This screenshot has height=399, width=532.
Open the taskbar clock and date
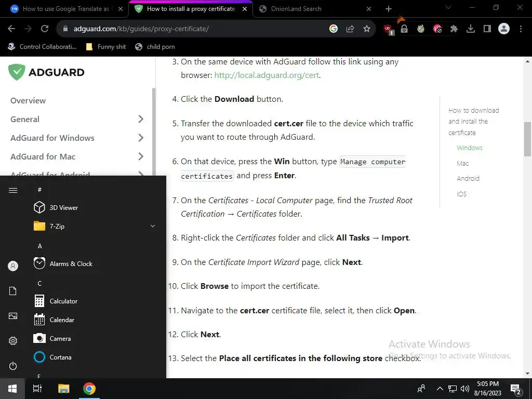(487, 389)
